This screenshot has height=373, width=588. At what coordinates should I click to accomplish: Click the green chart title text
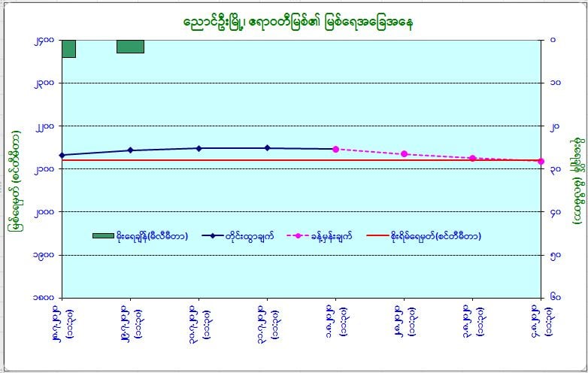[x=298, y=22]
